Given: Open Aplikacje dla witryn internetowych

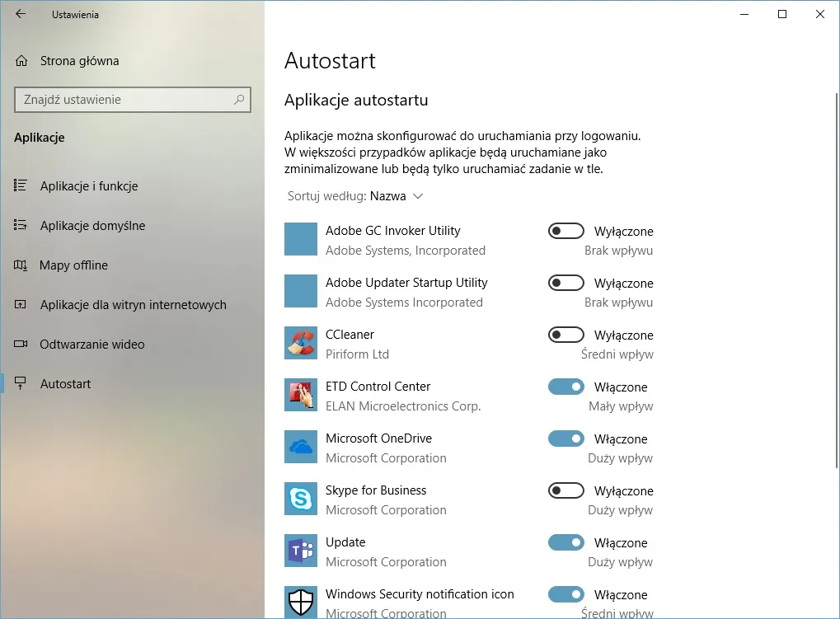Looking at the screenshot, I should tap(132, 304).
